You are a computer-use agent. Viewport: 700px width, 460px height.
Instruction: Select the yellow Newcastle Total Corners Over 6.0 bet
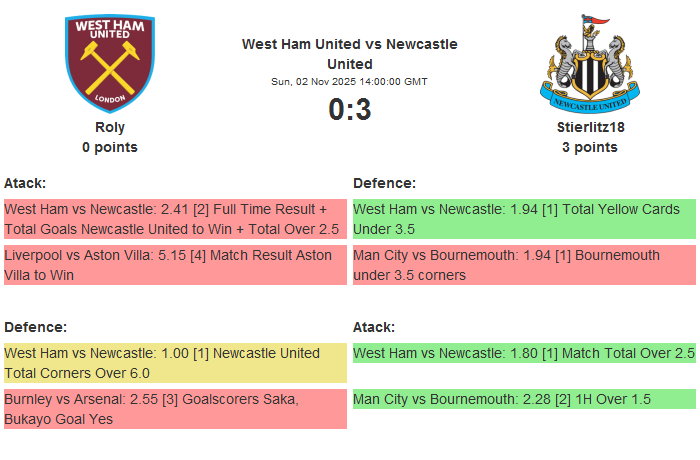pos(175,363)
